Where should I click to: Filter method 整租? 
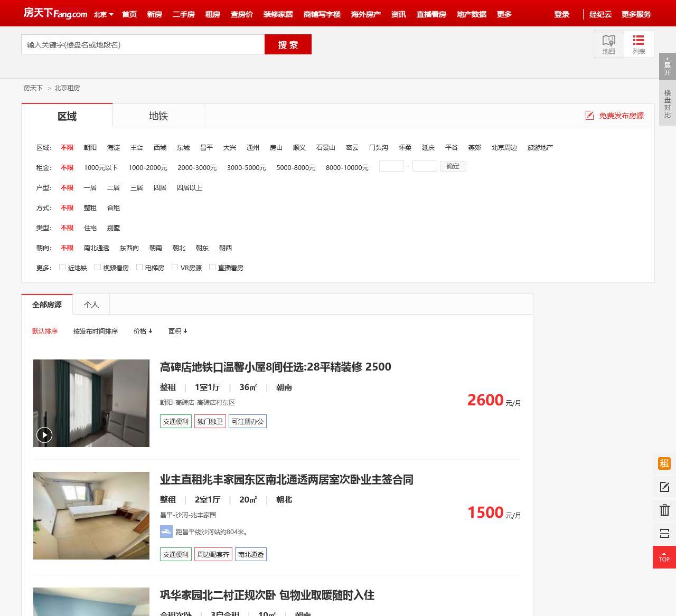pyautogui.click(x=90, y=207)
